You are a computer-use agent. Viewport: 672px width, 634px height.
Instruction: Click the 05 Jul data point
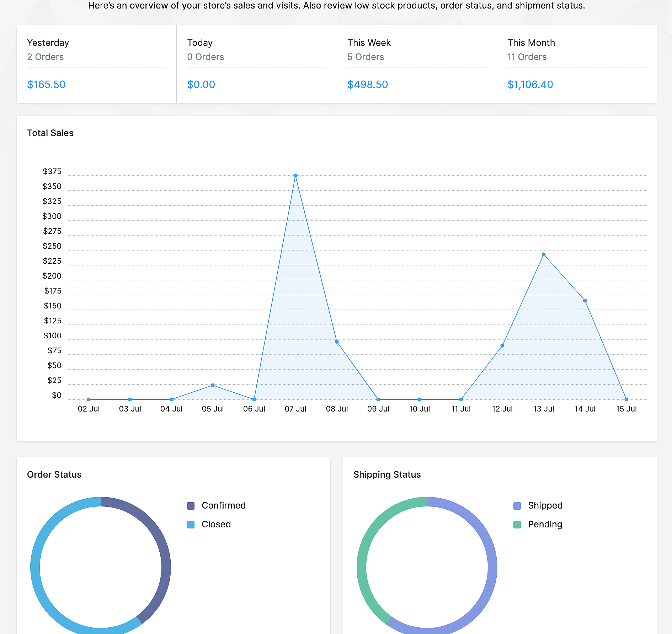213,385
